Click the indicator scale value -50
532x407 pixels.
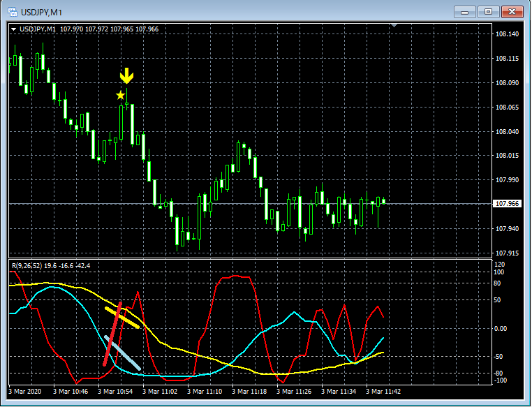498,357
